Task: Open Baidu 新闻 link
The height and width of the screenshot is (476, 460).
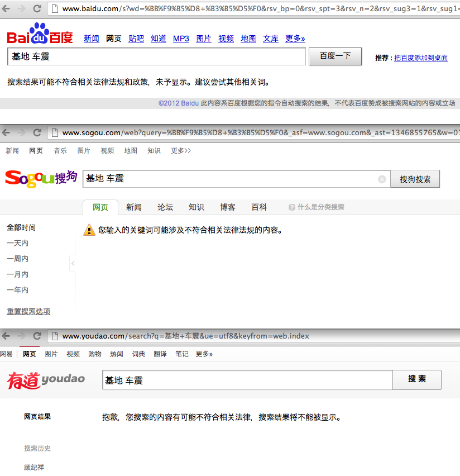Action: coord(92,39)
